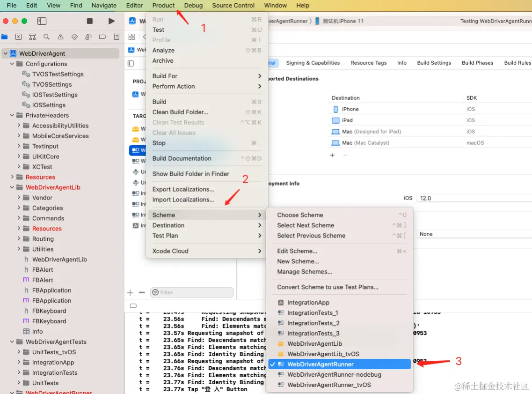Open the Source Control navigator icon

tap(18, 37)
